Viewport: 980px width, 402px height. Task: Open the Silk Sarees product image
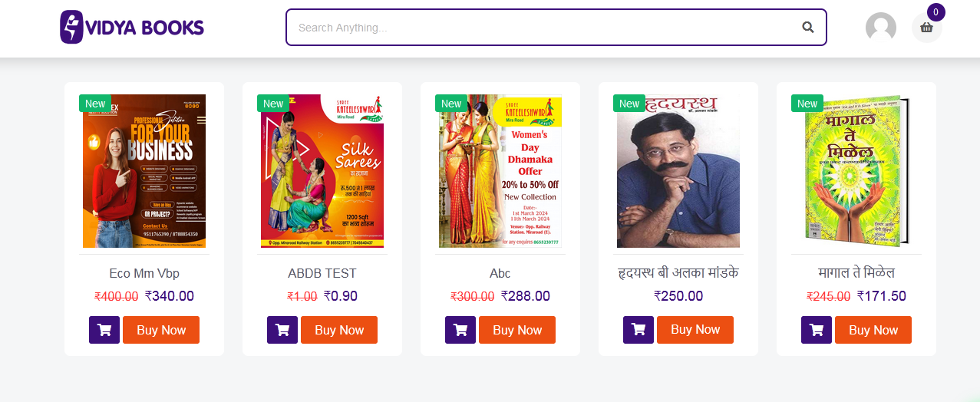322,171
